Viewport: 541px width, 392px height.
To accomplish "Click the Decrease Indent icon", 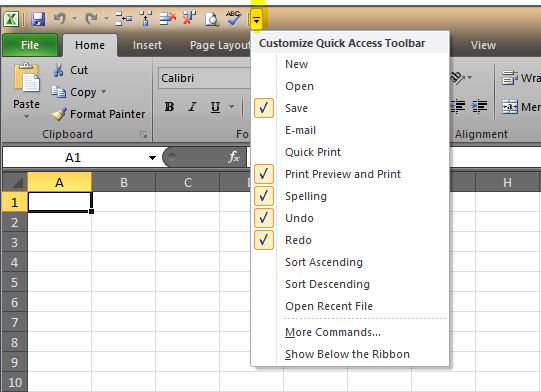I will tap(458, 107).
